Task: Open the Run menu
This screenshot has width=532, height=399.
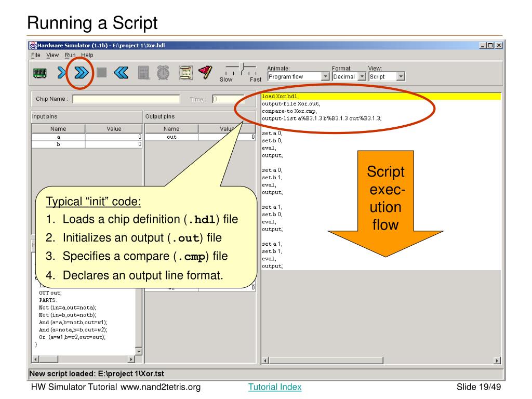Action: pyautogui.click(x=70, y=55)
